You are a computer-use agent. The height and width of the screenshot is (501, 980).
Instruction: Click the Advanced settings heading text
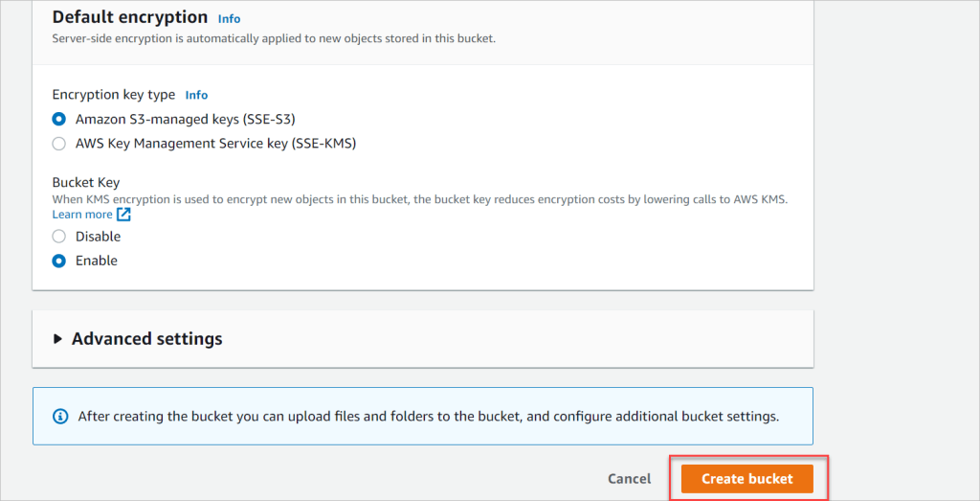pos(146,339)
